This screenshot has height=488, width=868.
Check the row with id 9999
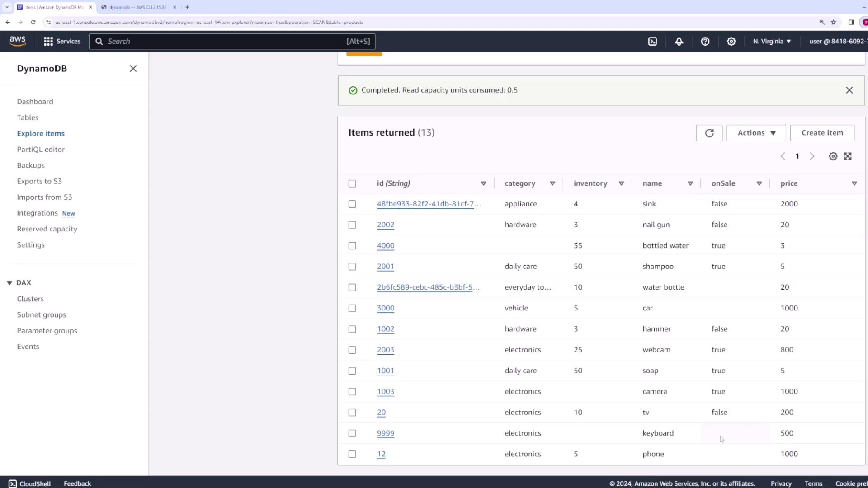tap(352, 433)
